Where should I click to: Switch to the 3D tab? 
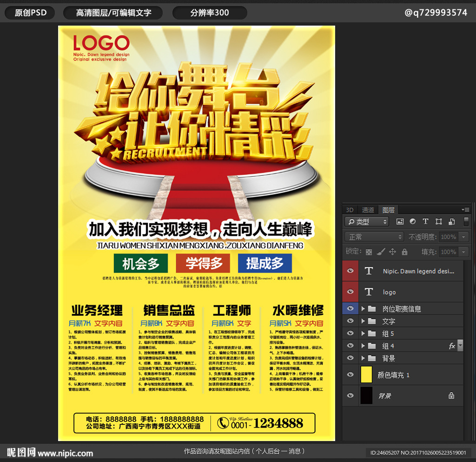click(x=350, y=210)
